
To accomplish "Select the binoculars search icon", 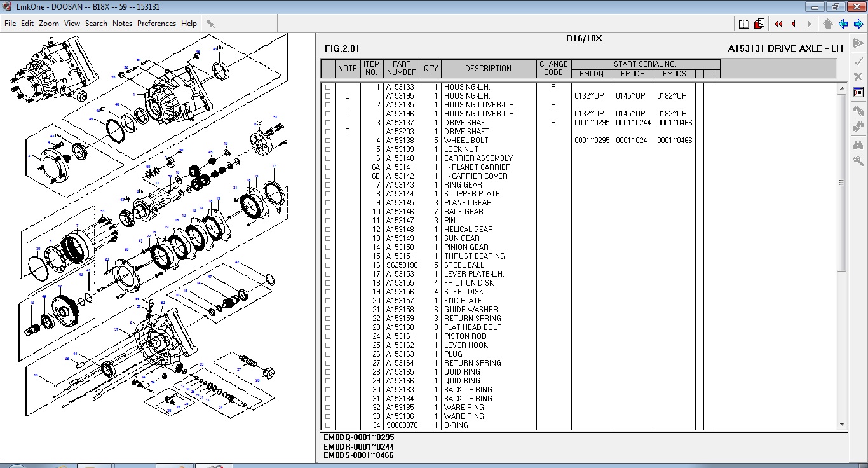I will (x=858, y=144).
